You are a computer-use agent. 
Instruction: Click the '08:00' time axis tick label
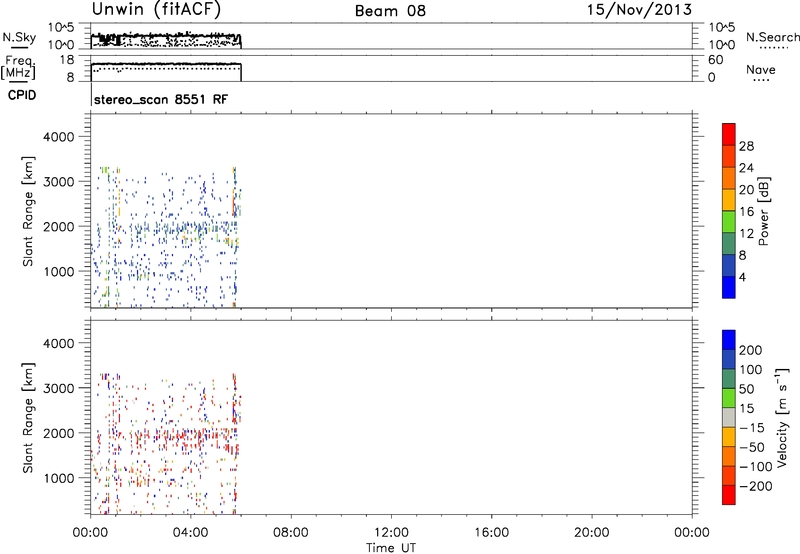291,533
